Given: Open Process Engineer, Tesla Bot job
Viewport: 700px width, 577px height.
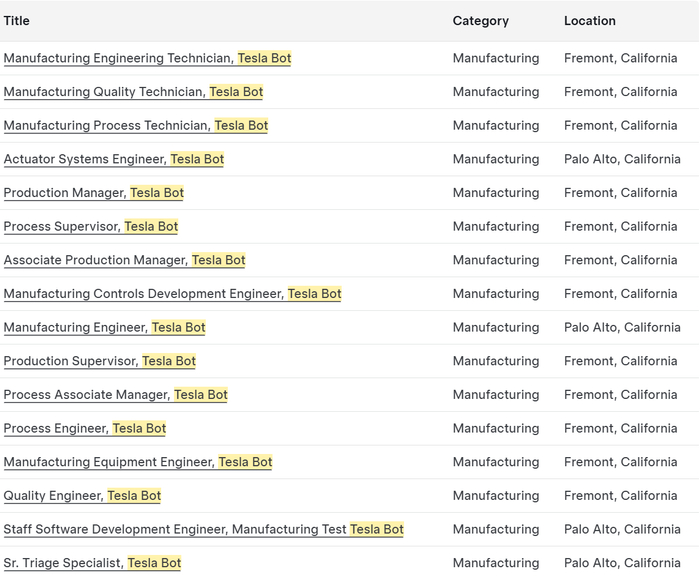Looking at the screenshot, I should click(x=85, y=428).
